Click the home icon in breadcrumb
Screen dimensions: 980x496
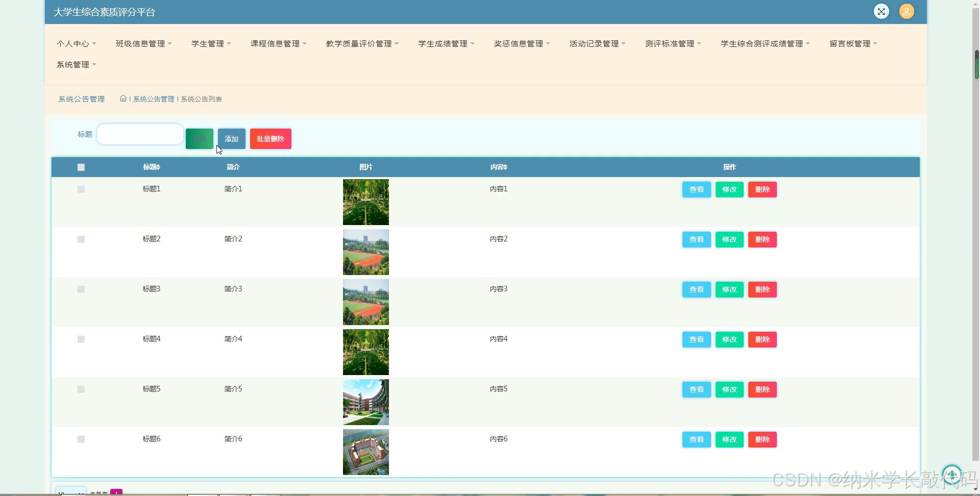[123, 98]
